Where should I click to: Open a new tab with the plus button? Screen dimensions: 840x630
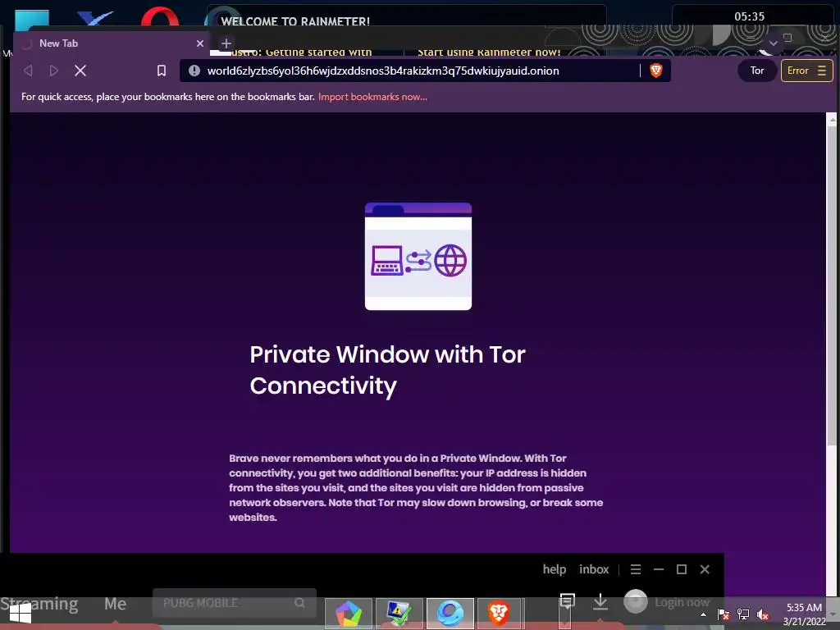point(226,43)
